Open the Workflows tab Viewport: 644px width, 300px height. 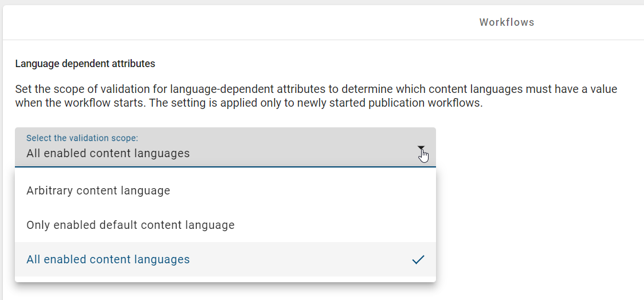[506, 22]
